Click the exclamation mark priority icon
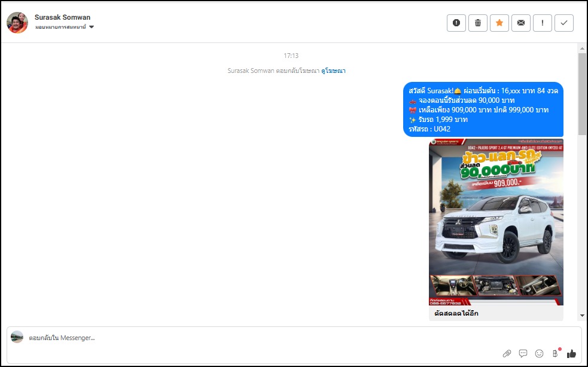 click(543, 23)
